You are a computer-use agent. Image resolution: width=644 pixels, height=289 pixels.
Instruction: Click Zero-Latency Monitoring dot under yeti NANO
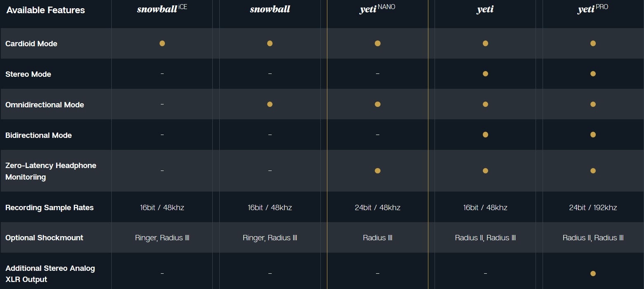click(x=377, y=171)
